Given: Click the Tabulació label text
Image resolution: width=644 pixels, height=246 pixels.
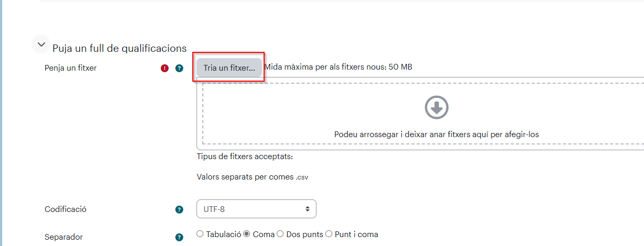Looking at the screenshot, I should coord(223,234).
